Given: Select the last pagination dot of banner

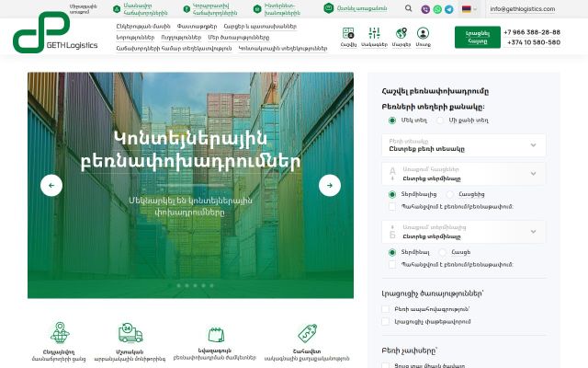Looking at the screenshot, I should point(211,286).
